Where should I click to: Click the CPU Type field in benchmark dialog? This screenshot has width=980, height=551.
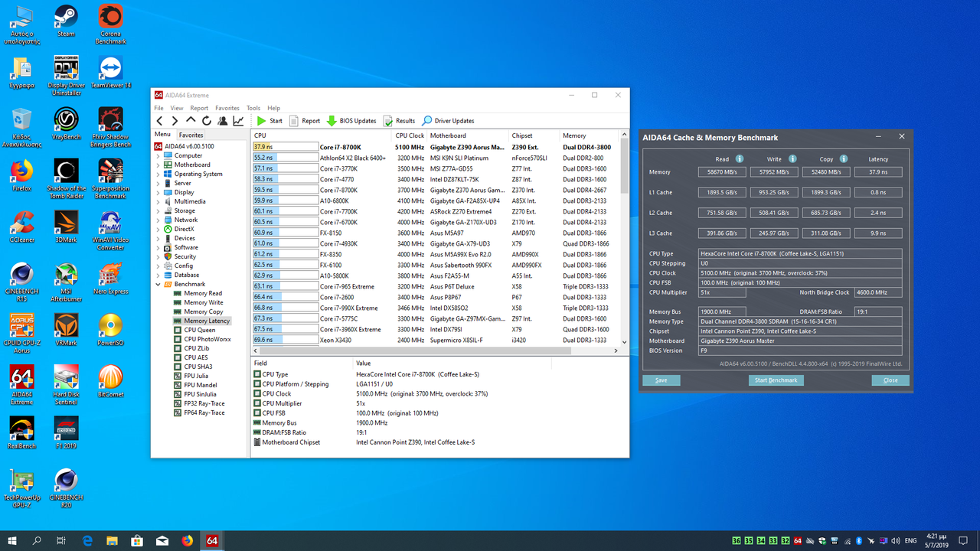point(800,253)
